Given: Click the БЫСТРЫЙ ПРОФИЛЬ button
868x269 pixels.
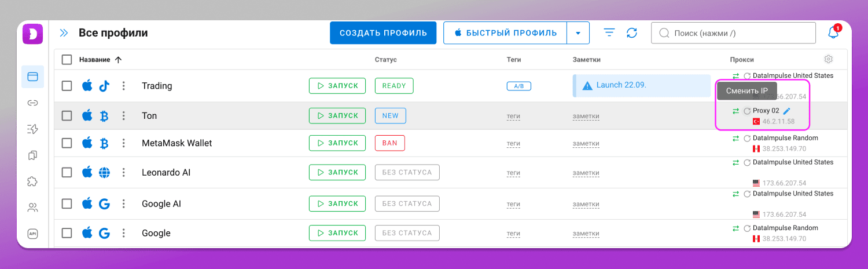Looking at the screenshot, I should (506, 33).
